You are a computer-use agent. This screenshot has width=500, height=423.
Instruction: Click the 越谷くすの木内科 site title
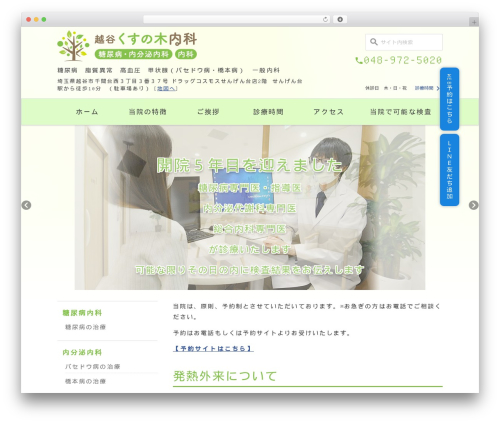146,39
